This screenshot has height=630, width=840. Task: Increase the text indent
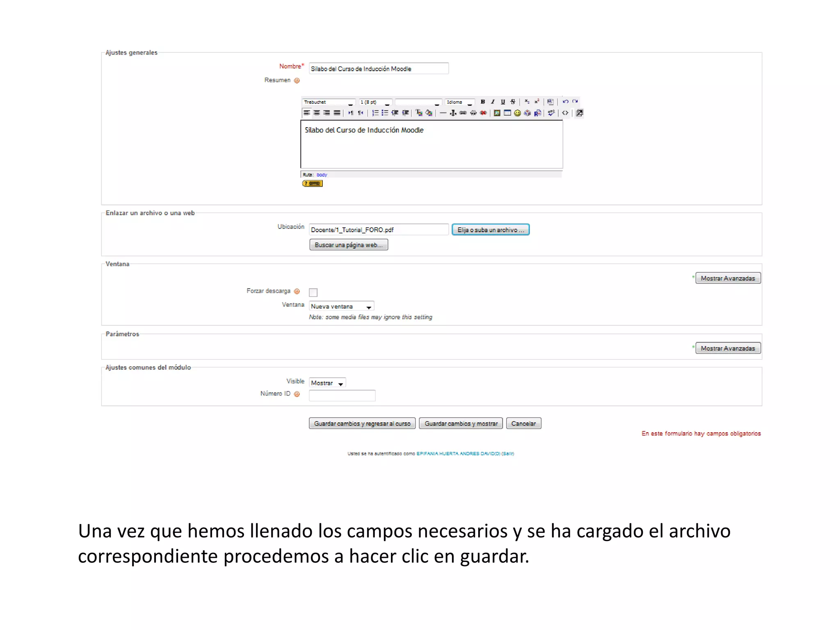405,113
